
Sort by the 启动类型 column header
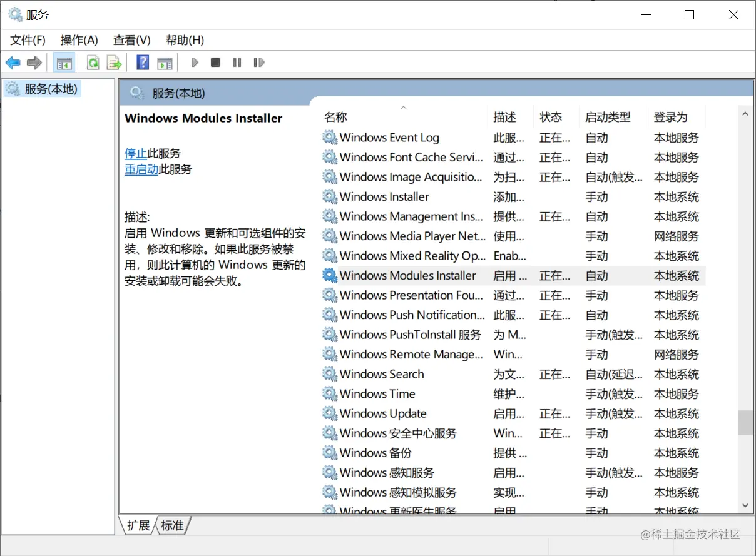613,117
